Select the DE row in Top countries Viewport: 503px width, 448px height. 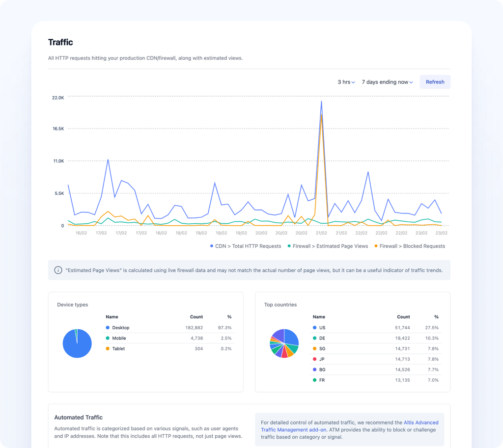376,338
